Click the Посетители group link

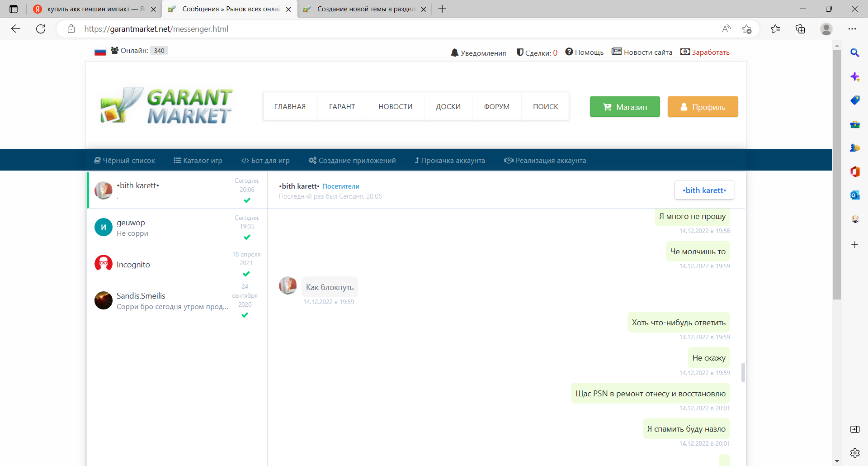pos(341,186)
